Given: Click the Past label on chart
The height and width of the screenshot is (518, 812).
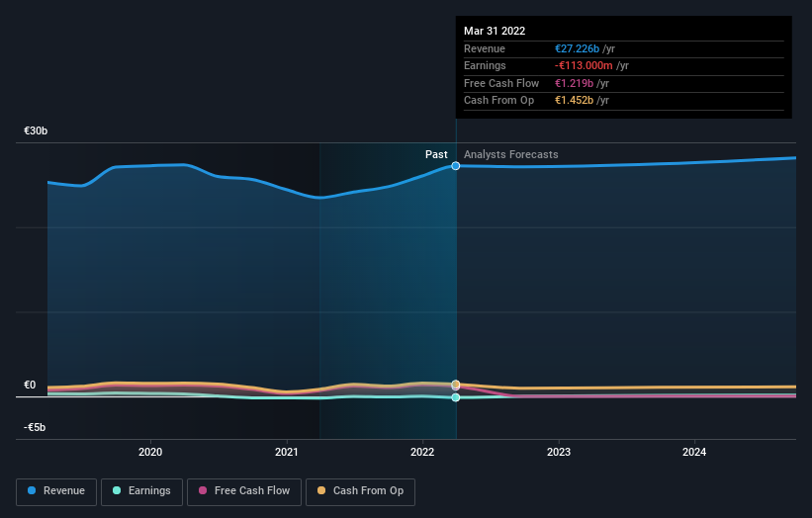Looking at the screenshot, I should tap(436, 154).
